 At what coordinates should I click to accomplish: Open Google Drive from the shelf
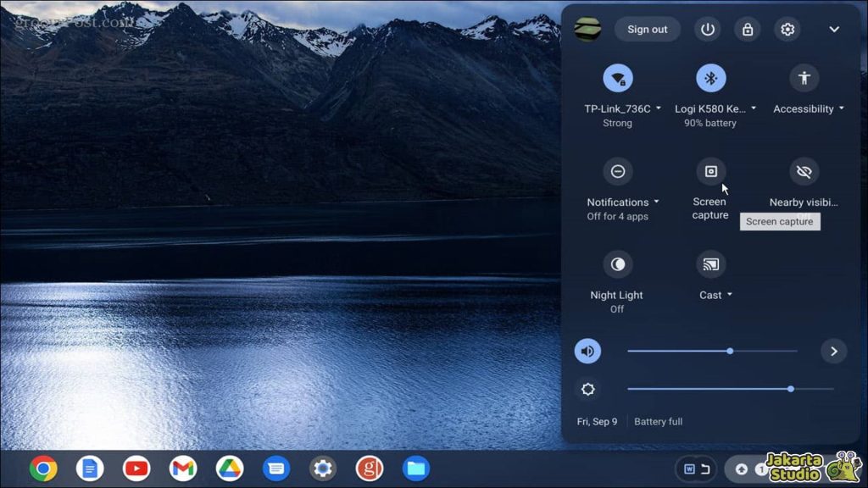point(230,468)
